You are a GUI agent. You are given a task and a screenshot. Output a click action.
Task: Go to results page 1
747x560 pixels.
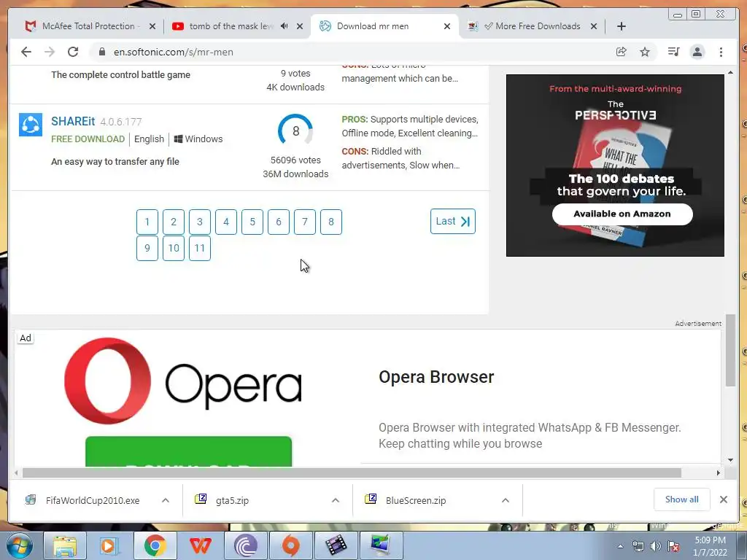(147, 222)
